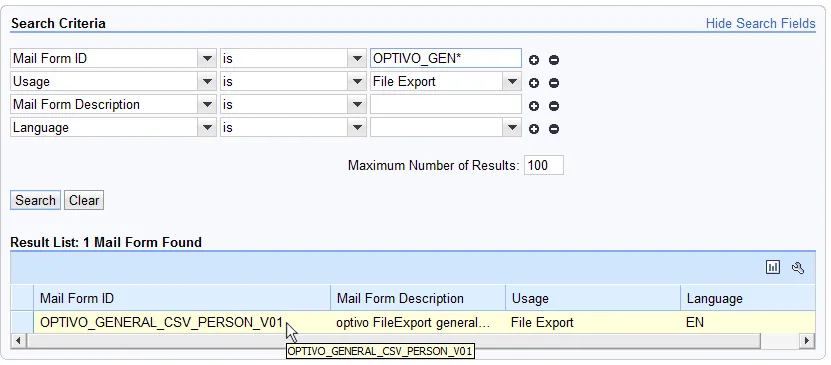This screenshot has height=365, width=831.
Task: Add criterion line after Language row
Action: coord(534,129)
